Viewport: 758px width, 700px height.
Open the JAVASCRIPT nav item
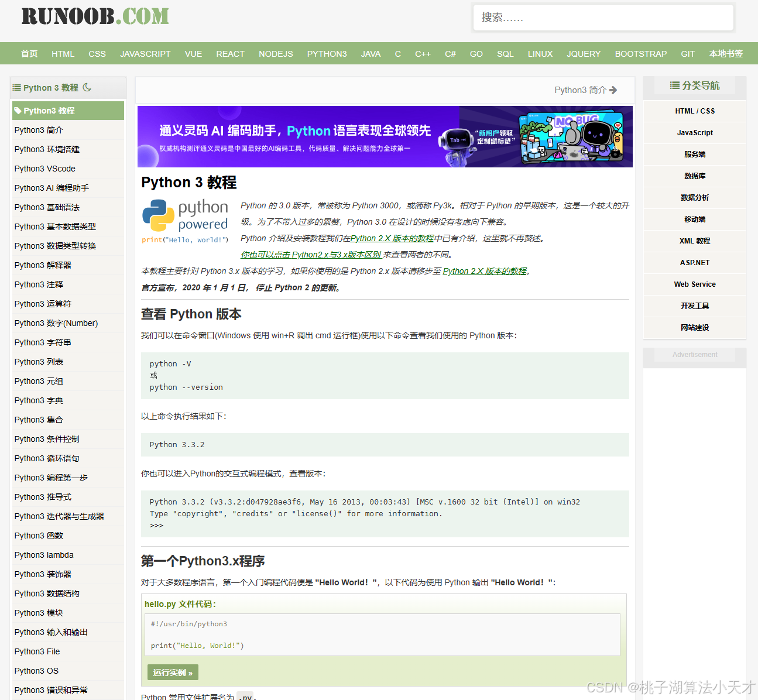pyautogui.click(x=145, y=53)
